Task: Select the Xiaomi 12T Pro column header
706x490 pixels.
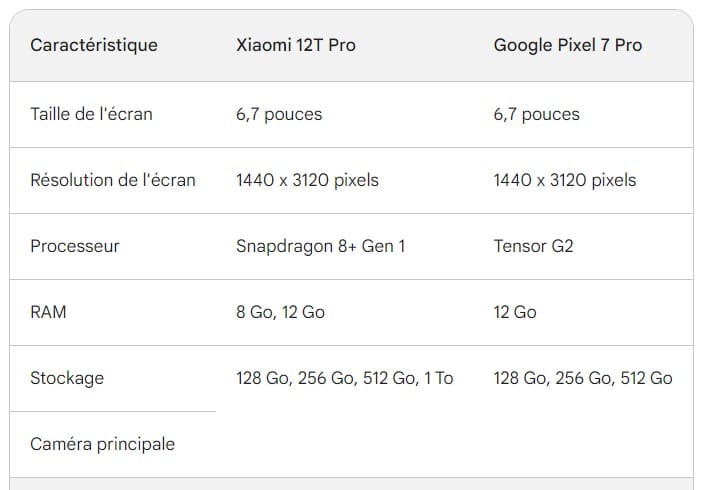Action: click(x=295, y=46)
